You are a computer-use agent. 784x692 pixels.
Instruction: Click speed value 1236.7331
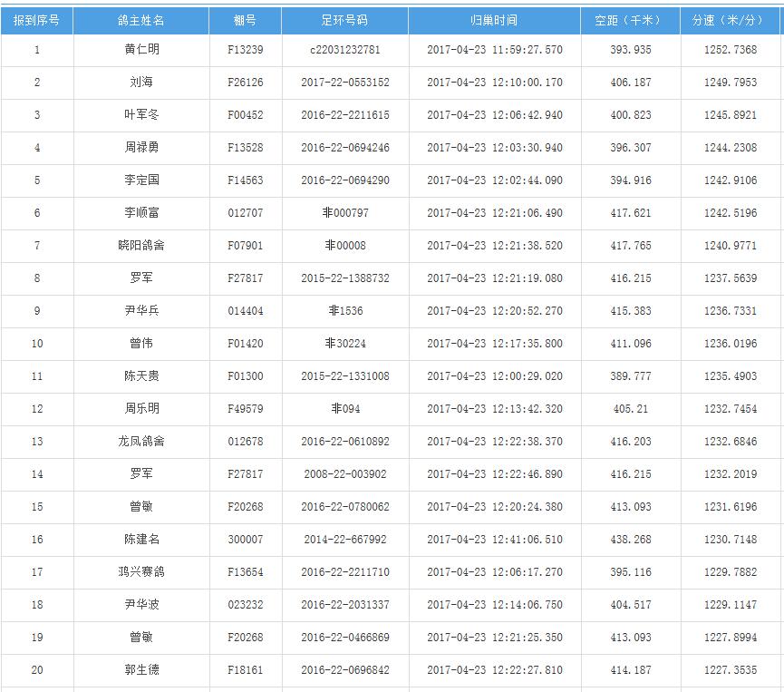730,311
